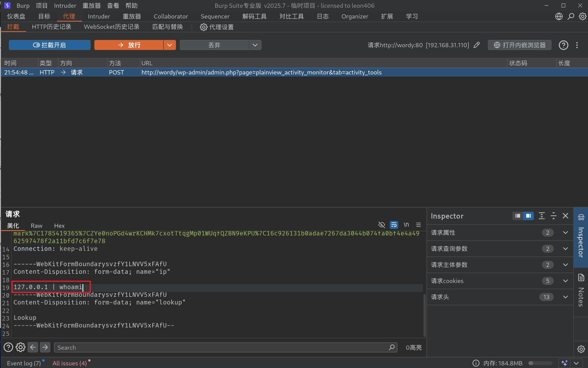Open the 匹配与替换 sub-tab
The width and height of the screenshot is (588, 368).
[x=168, y=27]
